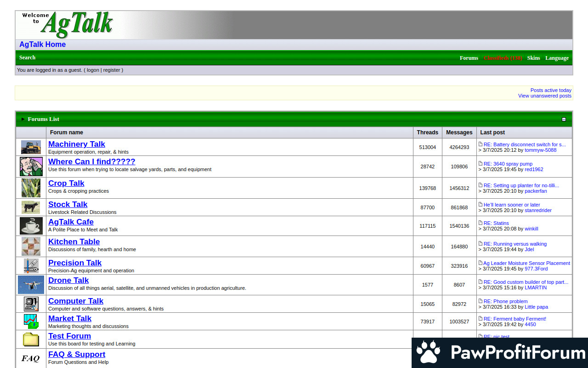Click the Drone Talk drone icon

point(31,285)
